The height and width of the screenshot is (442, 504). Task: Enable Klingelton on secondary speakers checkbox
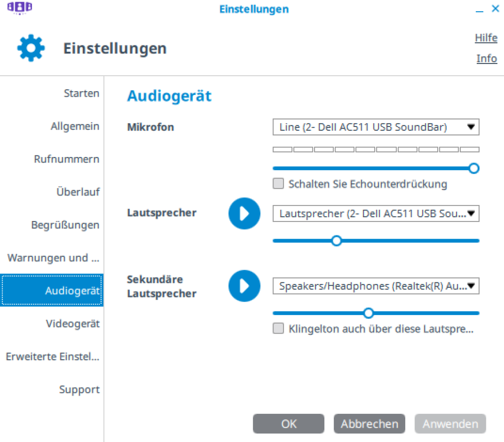coord(278,328)
